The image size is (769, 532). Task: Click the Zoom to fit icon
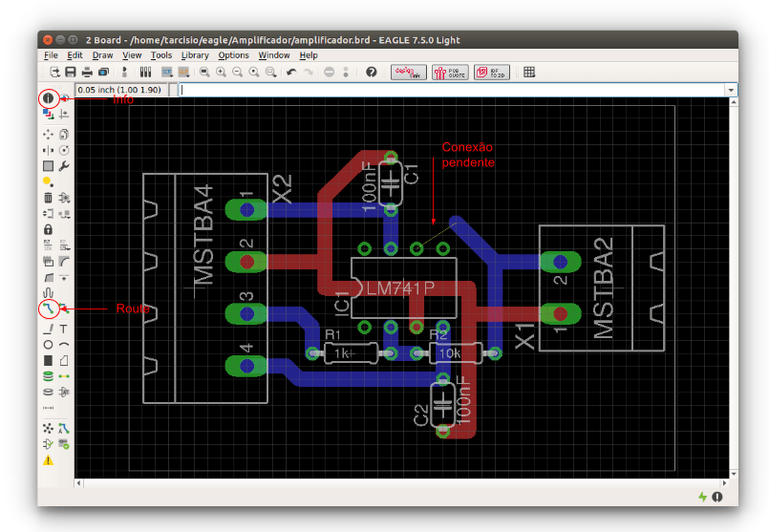(203, 72)
